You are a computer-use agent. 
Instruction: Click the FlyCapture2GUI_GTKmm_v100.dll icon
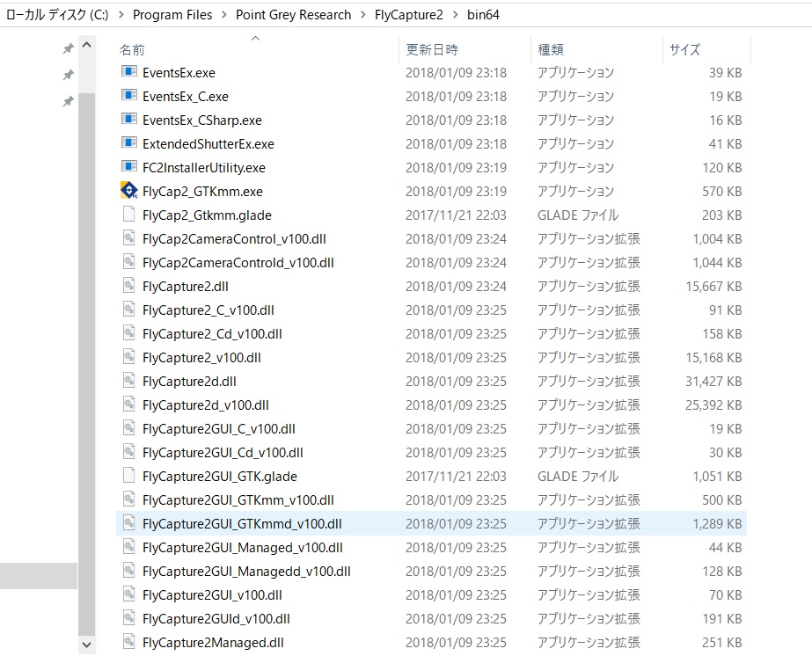coord(129,499)
